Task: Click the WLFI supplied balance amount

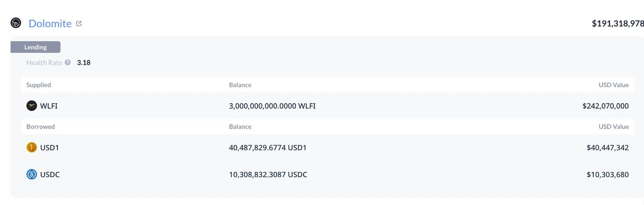Action: (x=272, y=106)
